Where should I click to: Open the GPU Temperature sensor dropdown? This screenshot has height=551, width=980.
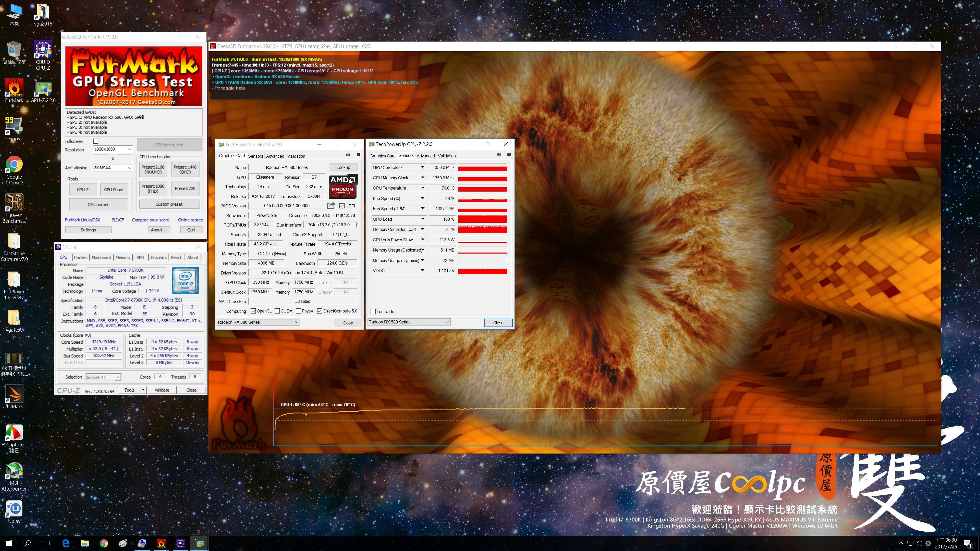coord(422,188)
